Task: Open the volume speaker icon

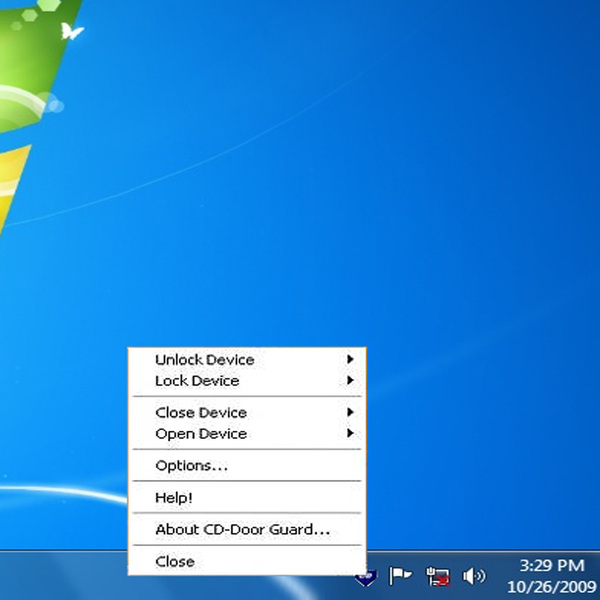Action: (474, 576)
